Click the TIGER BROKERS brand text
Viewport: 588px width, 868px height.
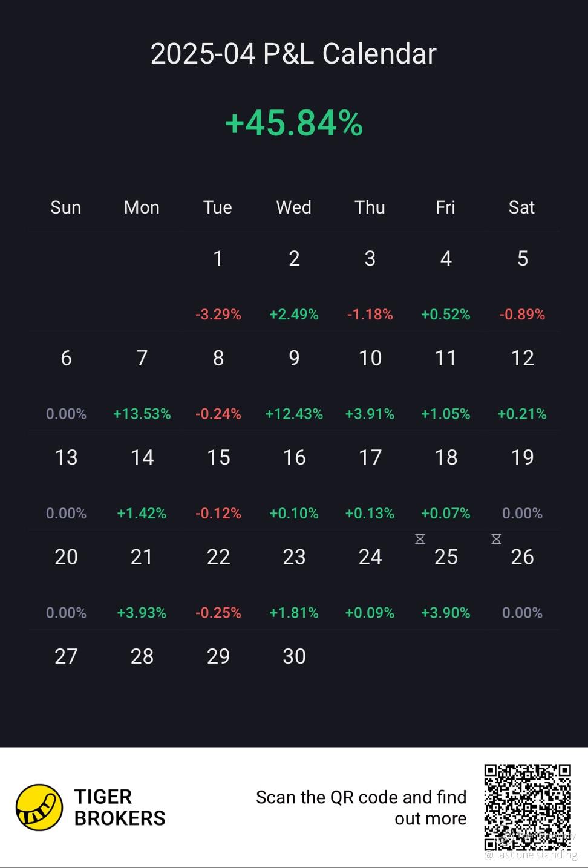click(120, 808)
